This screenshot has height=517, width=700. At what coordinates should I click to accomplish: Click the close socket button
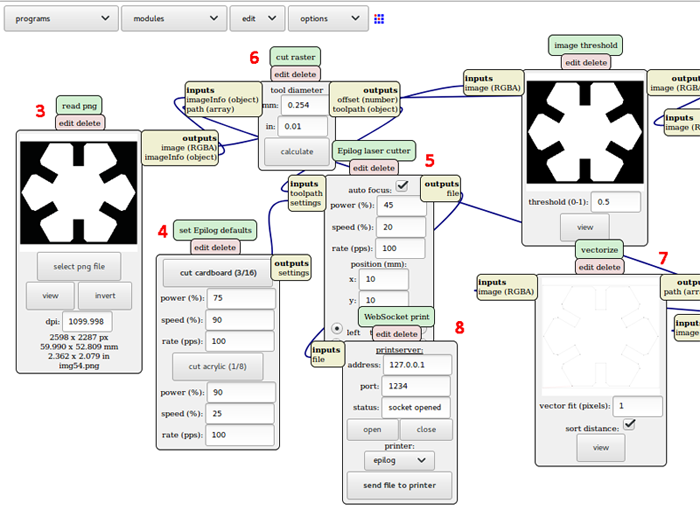click(x=426, y=429)
